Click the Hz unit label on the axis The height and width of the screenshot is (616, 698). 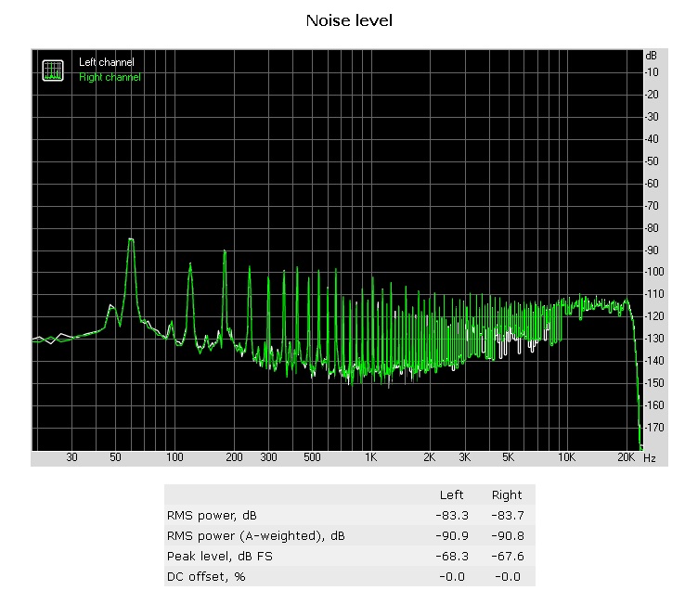(649, 458)
